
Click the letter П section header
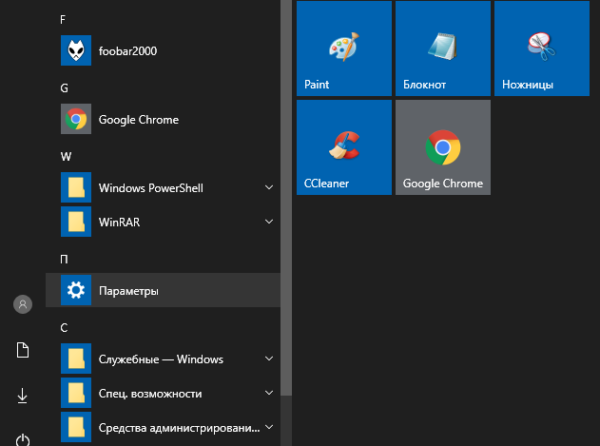tap(64, 259)
